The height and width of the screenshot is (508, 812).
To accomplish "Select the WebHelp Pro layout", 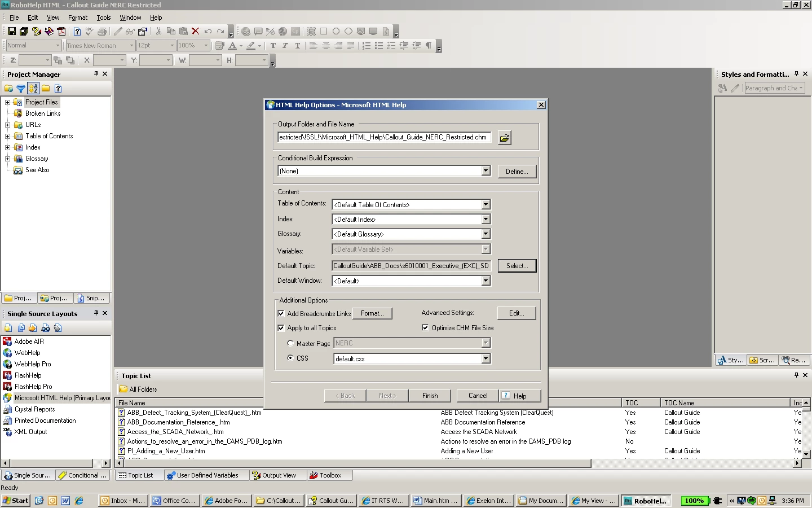I will [27, 364].
